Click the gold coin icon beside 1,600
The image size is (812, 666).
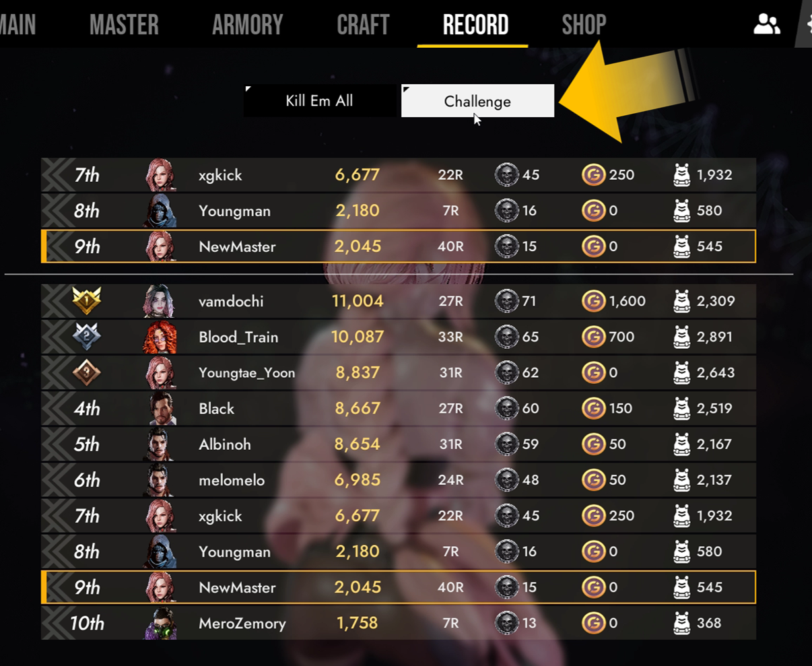click(x=593, y=301)
